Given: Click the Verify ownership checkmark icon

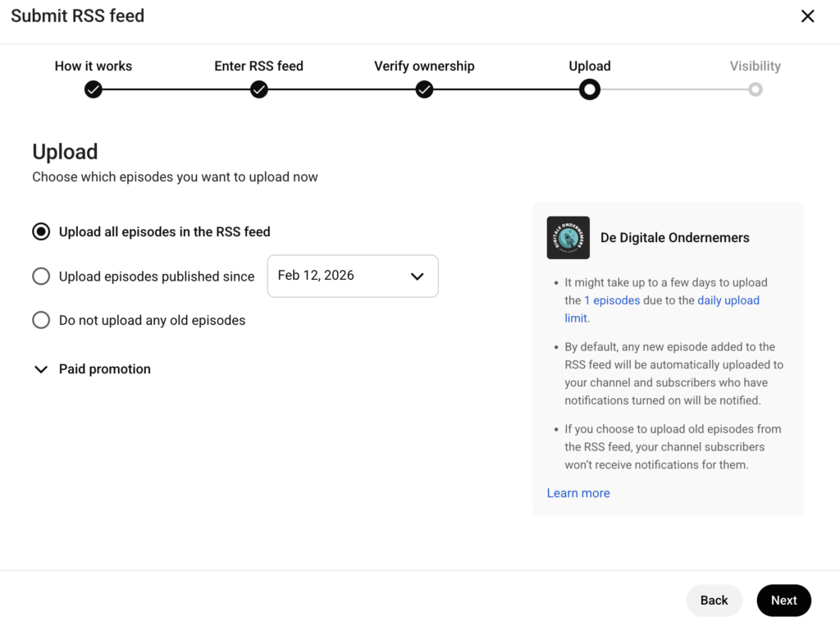Looking at the screenshot, I should 424,89.
